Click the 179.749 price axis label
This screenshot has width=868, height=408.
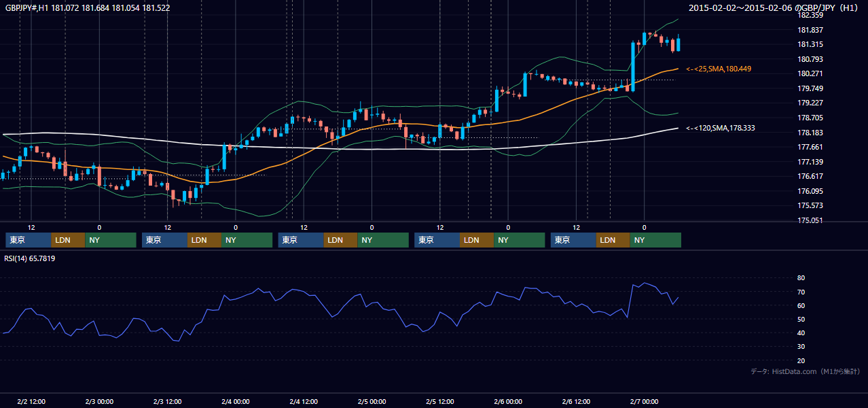(810, 88)
